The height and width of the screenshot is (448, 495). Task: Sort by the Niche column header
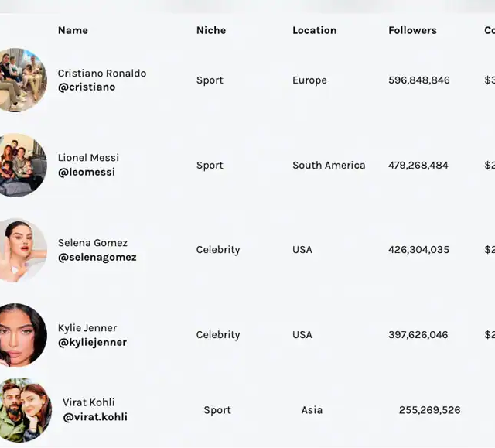[x=211, y=30]
